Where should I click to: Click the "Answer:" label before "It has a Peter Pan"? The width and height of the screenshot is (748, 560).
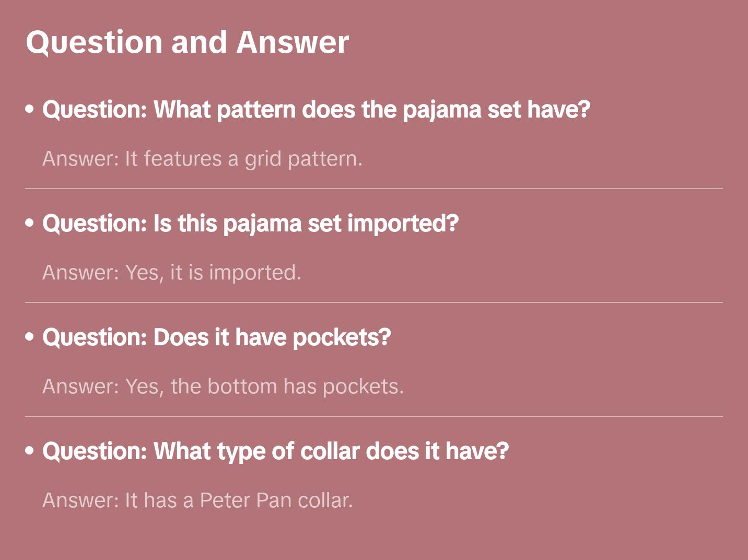(81, 500)
